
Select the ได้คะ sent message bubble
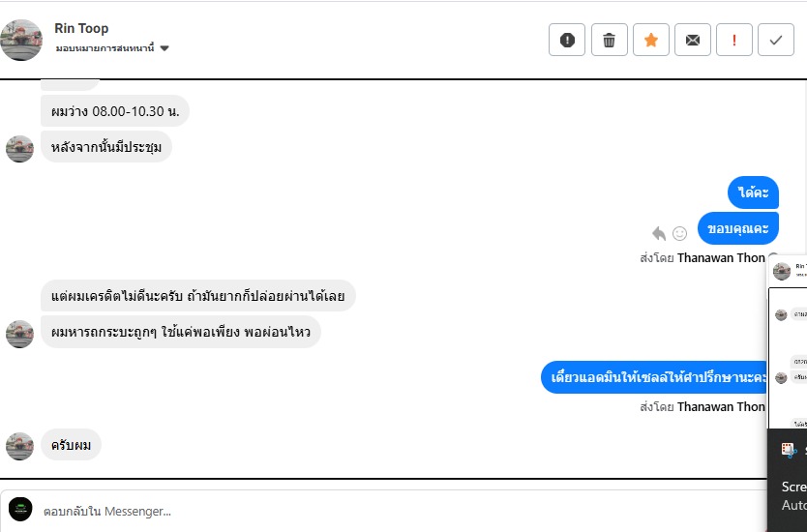753,192
